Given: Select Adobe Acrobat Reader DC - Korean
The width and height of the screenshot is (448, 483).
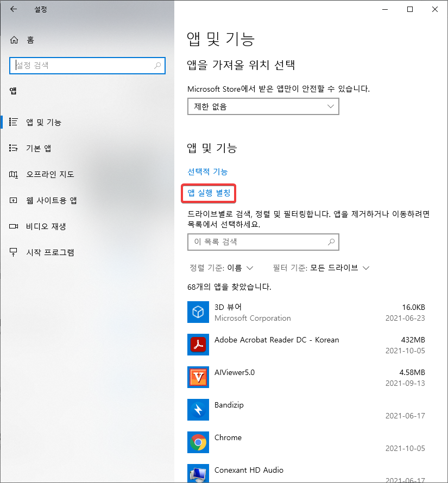Looking at the screenshot, I should (276, 340).
